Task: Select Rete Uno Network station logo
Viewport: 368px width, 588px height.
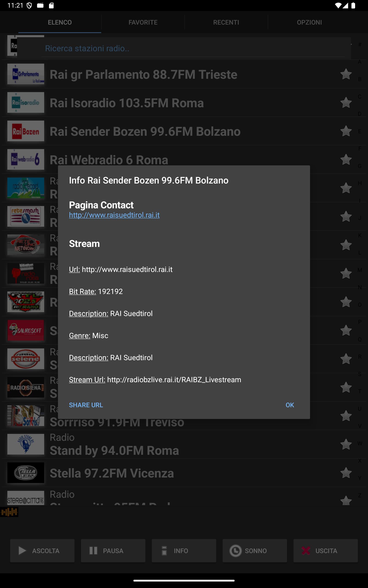Action: click(x=26, y=245)
